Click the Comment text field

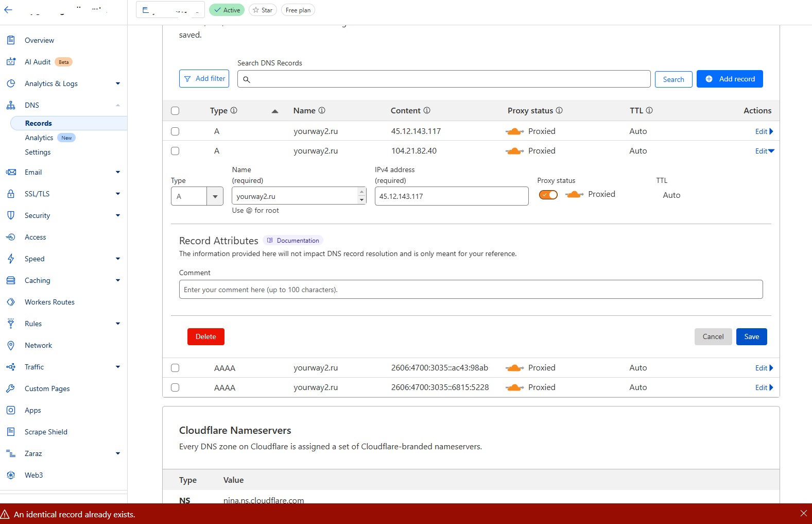coord(471,290)
